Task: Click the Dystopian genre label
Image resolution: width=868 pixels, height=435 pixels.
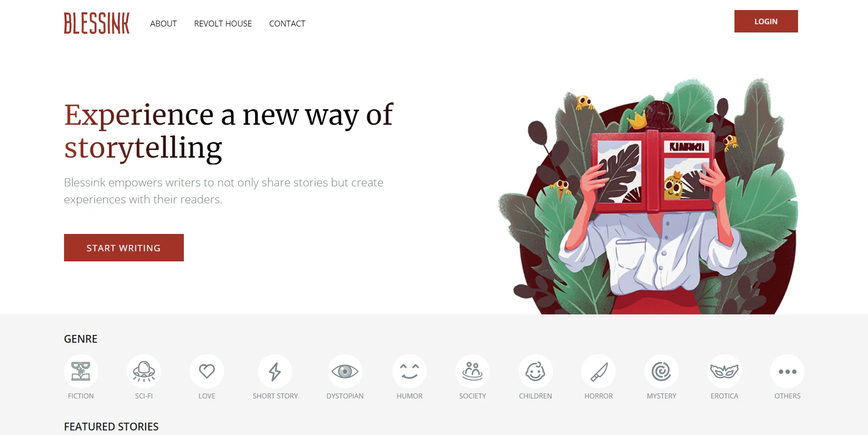Action: 345,396
